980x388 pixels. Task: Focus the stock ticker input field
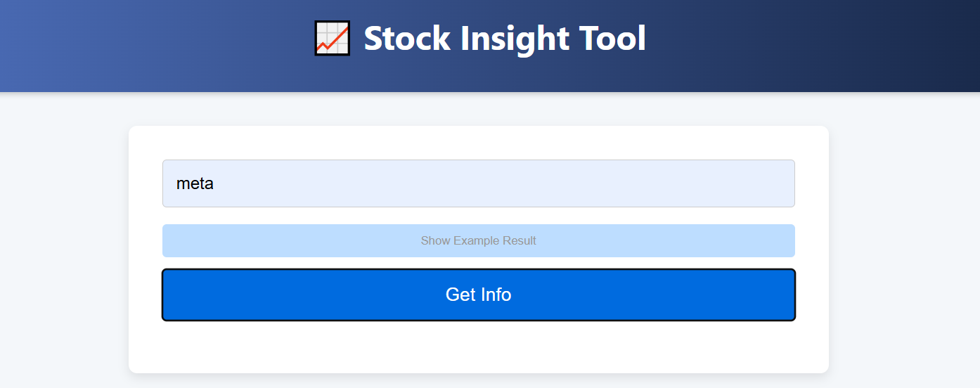coord(479,183)
